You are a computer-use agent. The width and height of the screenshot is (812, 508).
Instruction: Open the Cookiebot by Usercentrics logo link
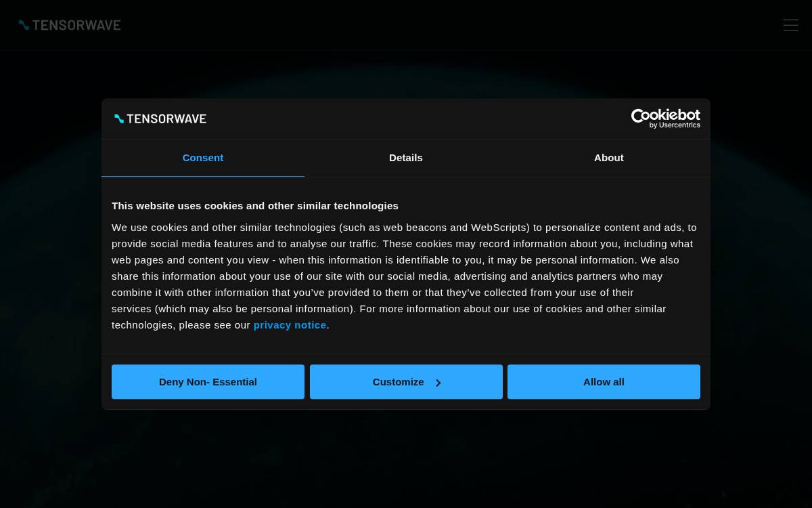click(x=665, y=119)
